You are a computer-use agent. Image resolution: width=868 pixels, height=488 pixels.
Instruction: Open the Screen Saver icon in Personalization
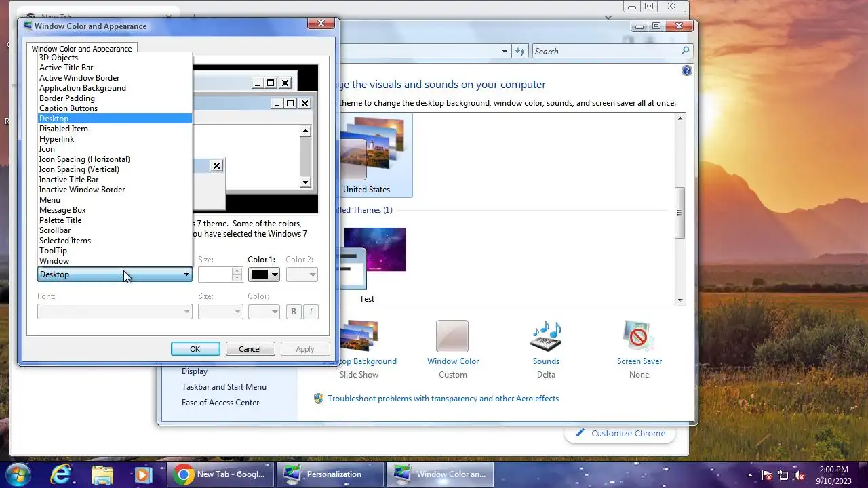coord(639,336)
